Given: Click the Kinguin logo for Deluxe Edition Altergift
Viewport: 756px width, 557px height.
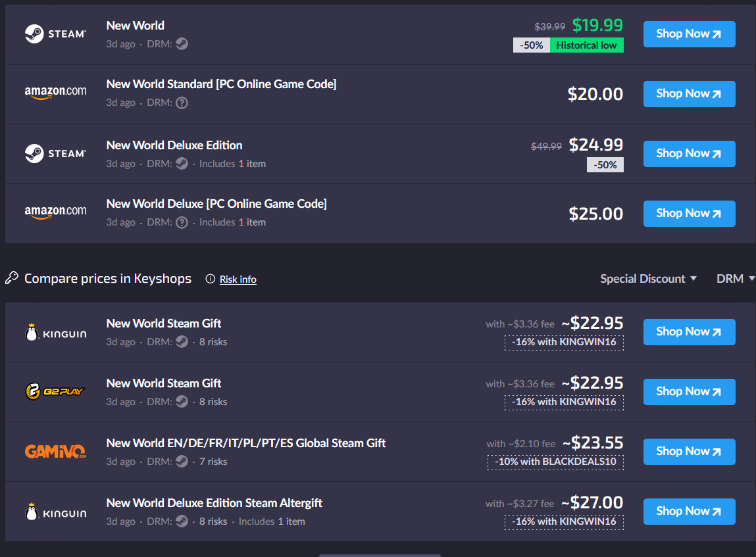Looking at the screenshot, I should pos(55,512).
